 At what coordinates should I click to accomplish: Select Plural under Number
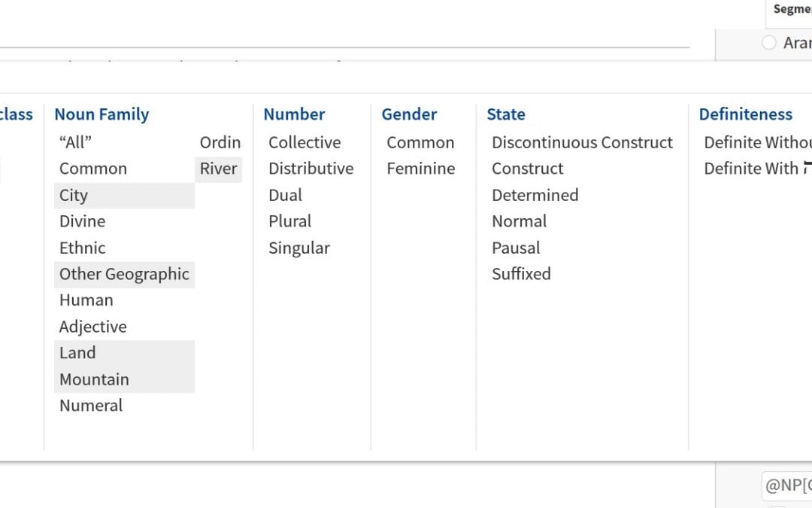[x=290, y=221]
